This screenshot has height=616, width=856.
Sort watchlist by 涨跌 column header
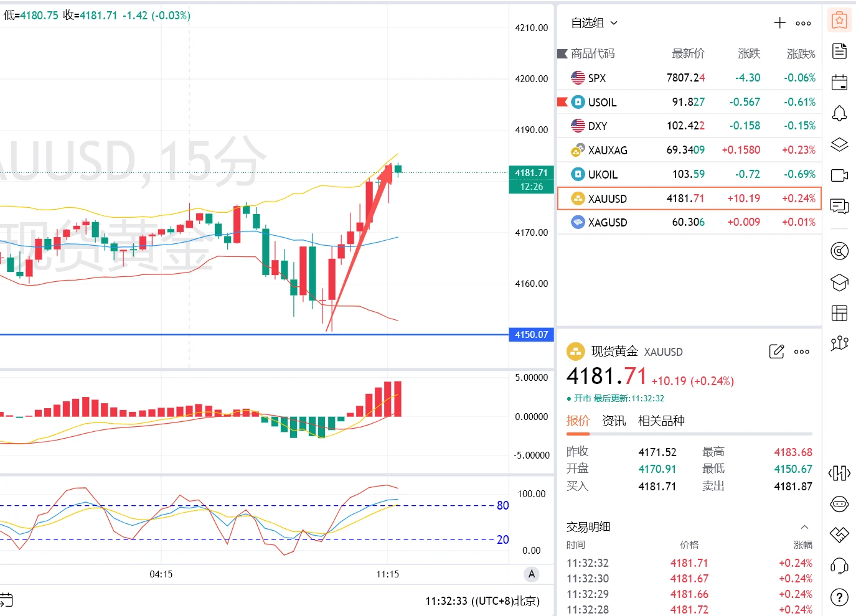click(x=749, y=54)
